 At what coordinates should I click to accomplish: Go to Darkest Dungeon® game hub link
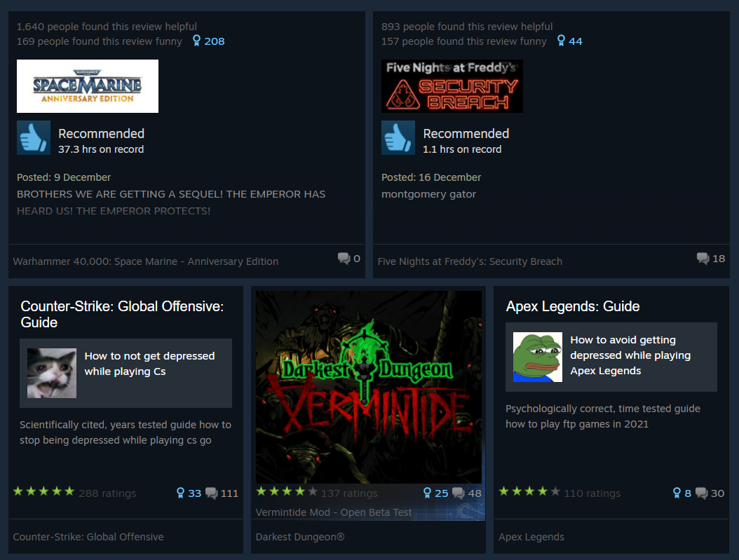pyautogui.click(x=300, y=537)
